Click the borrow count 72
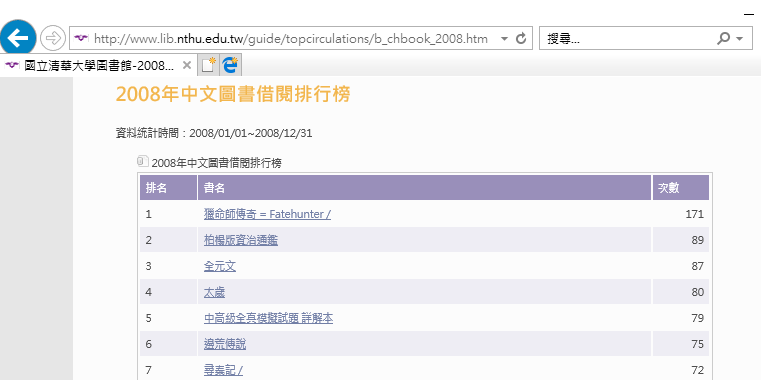The image size is (761, 380). [x=698, y=371]
